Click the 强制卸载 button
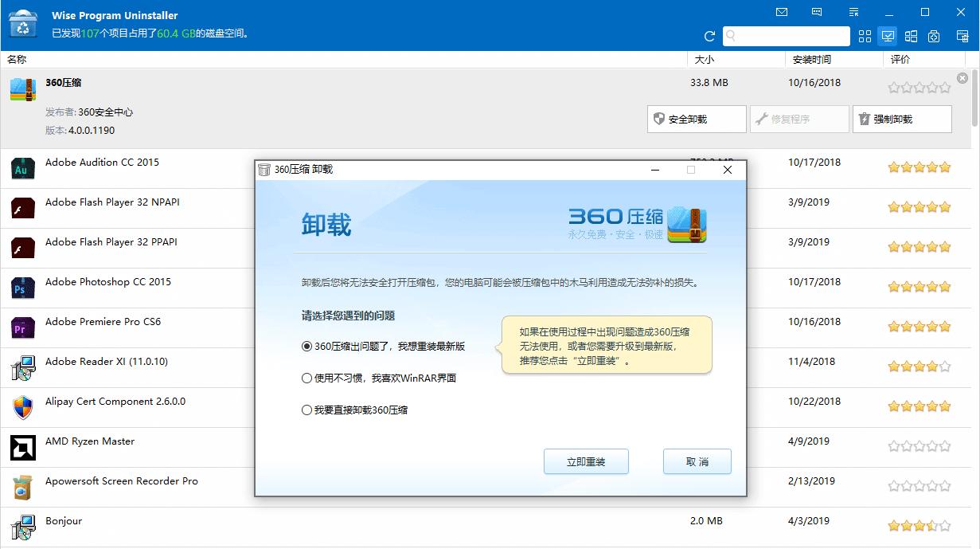Image resolution: width=980 pixels, height=549 pixels. [902, 119]
